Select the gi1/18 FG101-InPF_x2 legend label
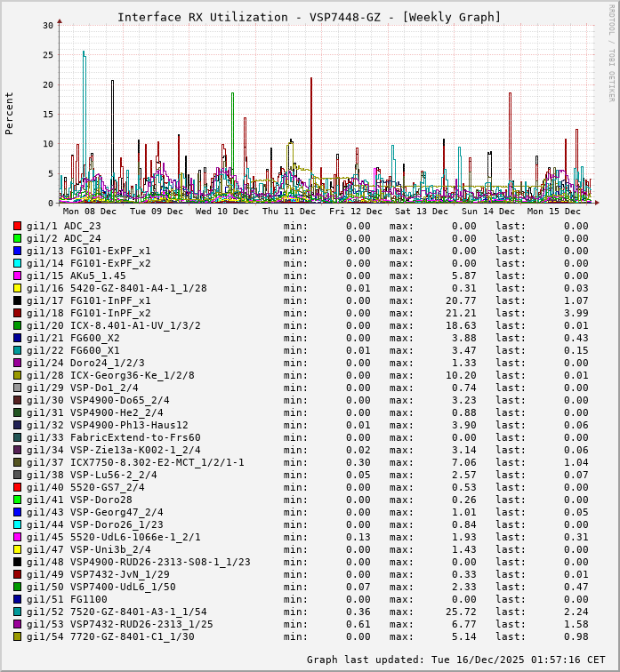The image size is (620, 672). tap(88, 313)
